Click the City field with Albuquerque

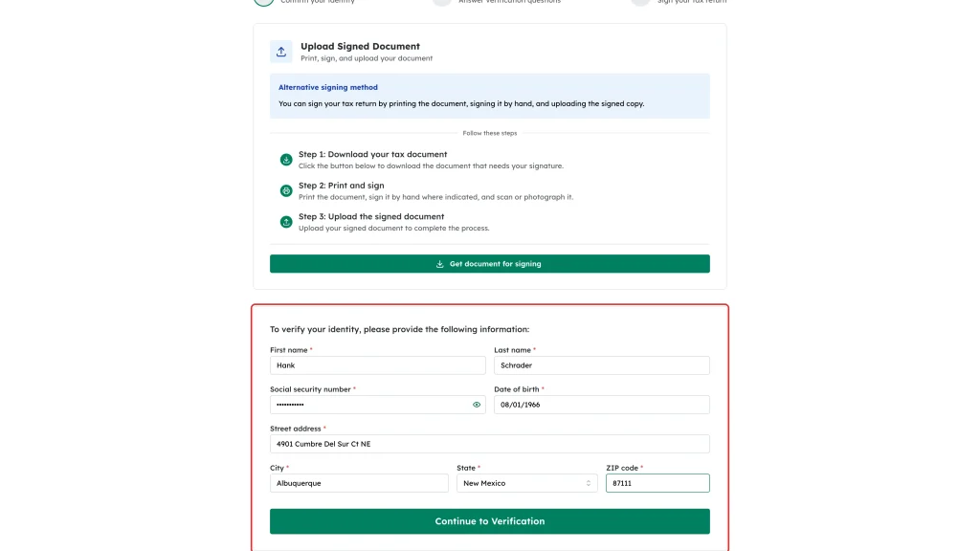tap(359, 483)
